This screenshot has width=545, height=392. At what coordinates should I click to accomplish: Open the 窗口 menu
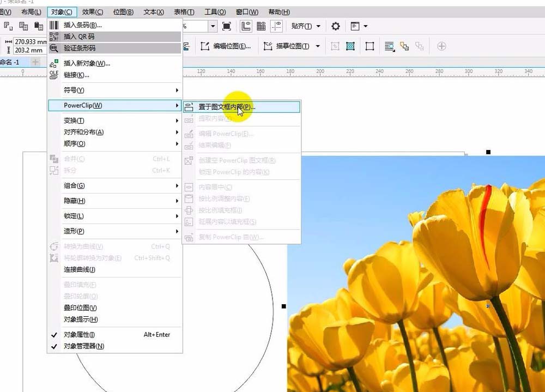pyautogui.click(x=247, y=12)
